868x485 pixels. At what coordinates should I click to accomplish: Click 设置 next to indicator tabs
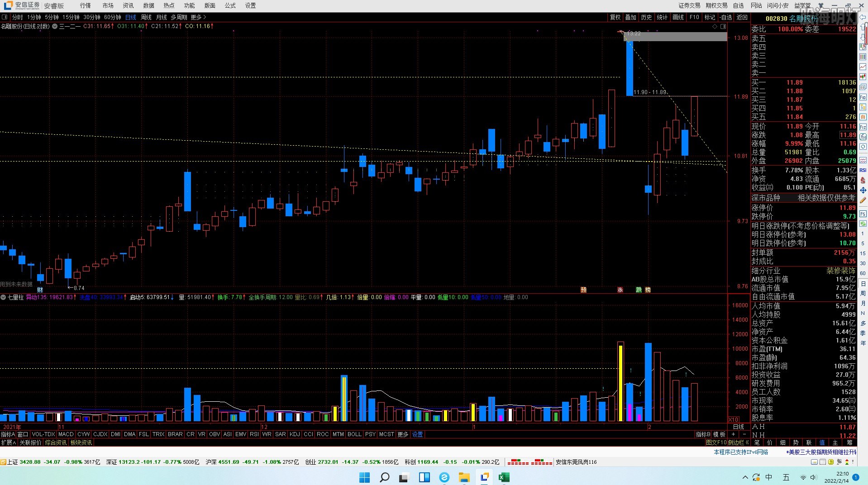418,434
